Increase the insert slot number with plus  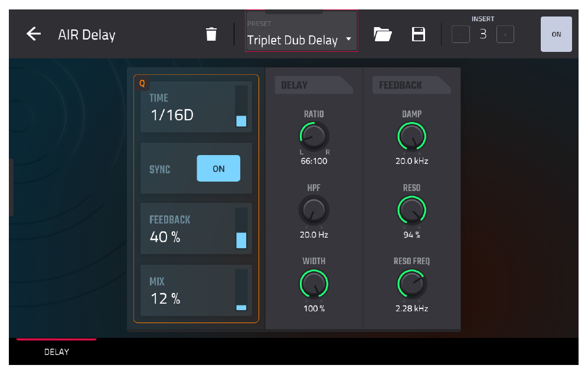(505, 34)
